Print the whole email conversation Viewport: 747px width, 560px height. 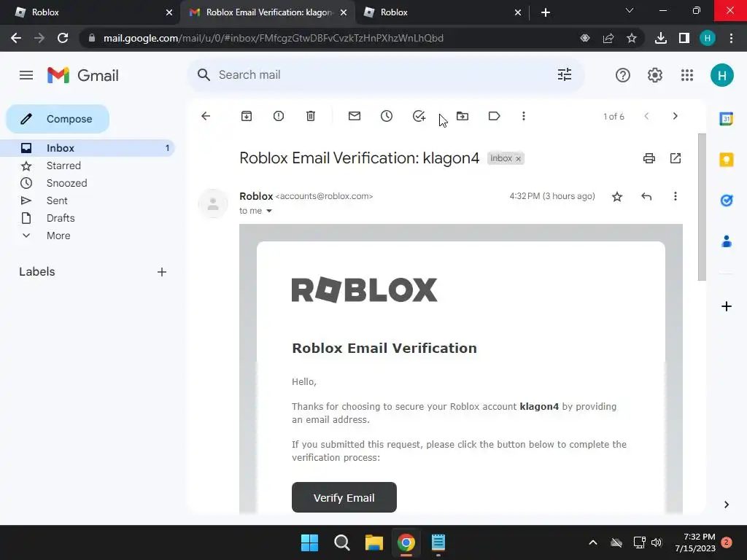(x=649, y=158)
